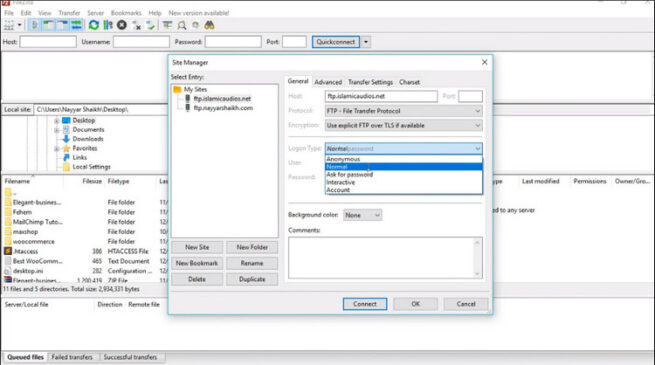The width and height of the screenshot is (655, 365).
Task: Toggle synchronized browsing icon
Action: point(195,25)
